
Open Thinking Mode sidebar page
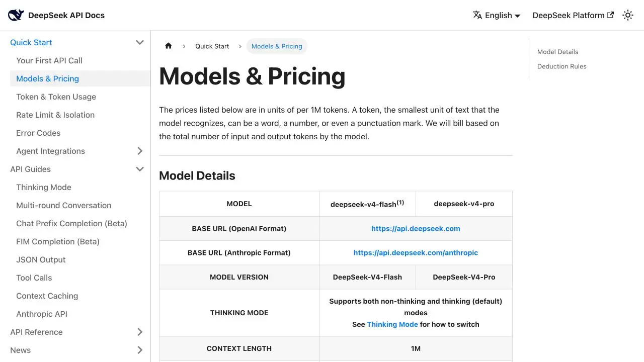coord(44,187)
